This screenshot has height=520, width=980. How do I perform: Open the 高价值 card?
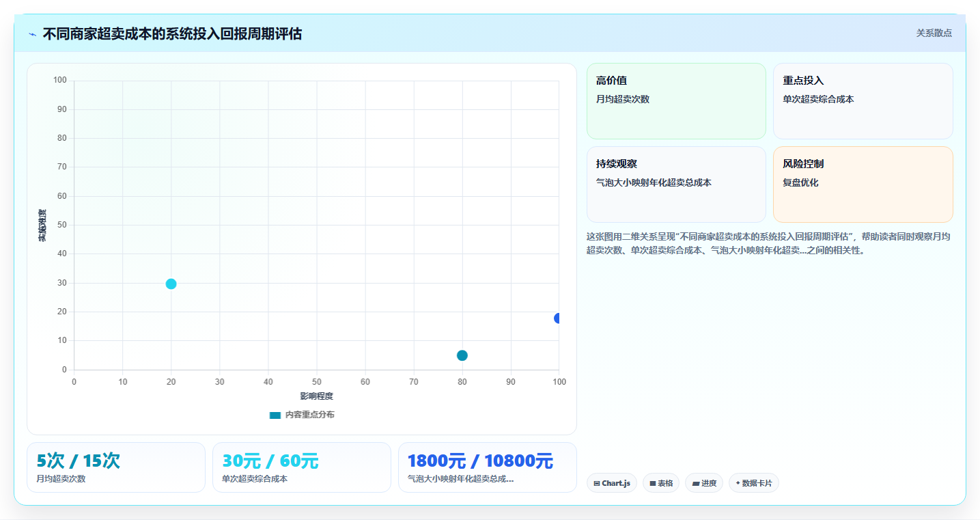[676, 101]
